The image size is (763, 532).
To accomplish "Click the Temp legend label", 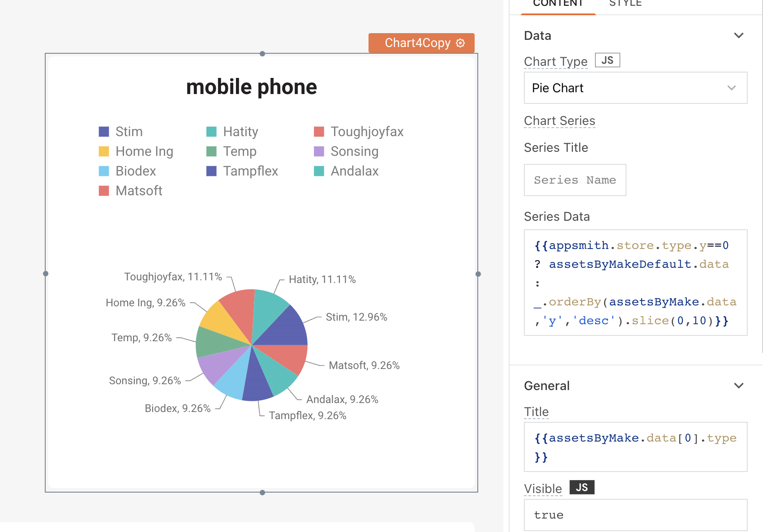I will pyautogui.click(x=240, y=151).
